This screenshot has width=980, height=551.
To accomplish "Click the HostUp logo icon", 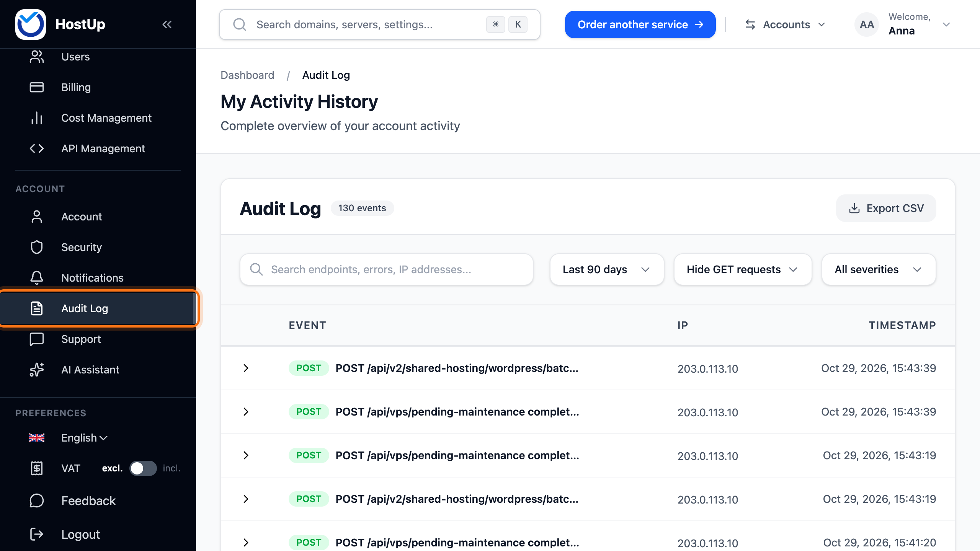I will tap(31, 24).
